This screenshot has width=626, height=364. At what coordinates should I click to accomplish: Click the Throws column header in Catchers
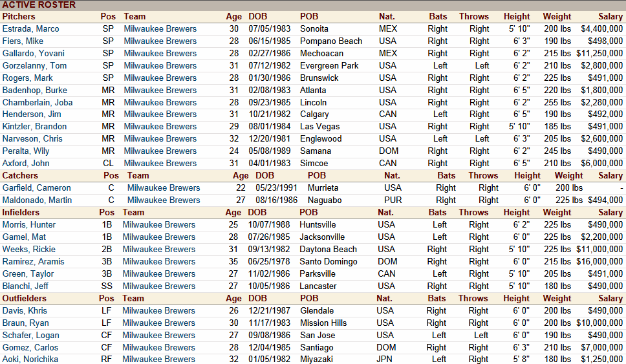point(483,176)
